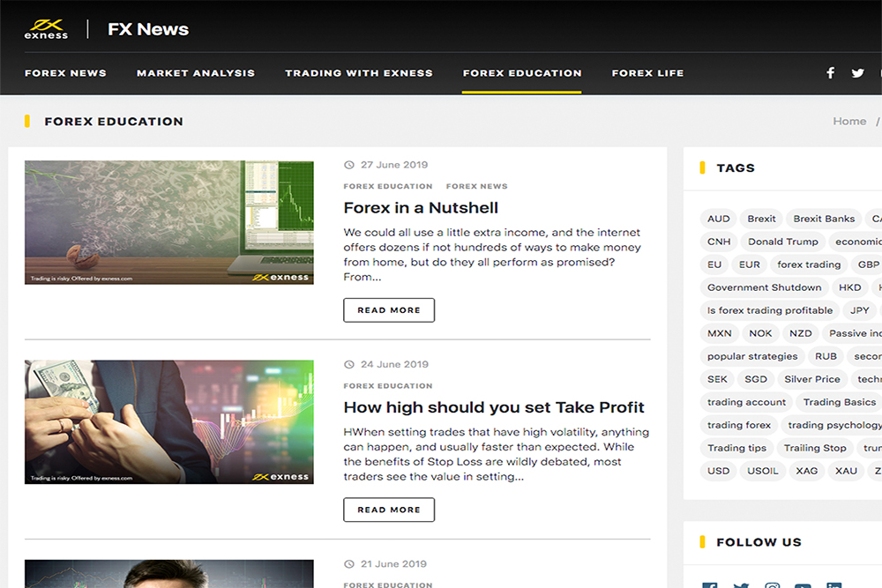Select the trading forex tag

738,426
